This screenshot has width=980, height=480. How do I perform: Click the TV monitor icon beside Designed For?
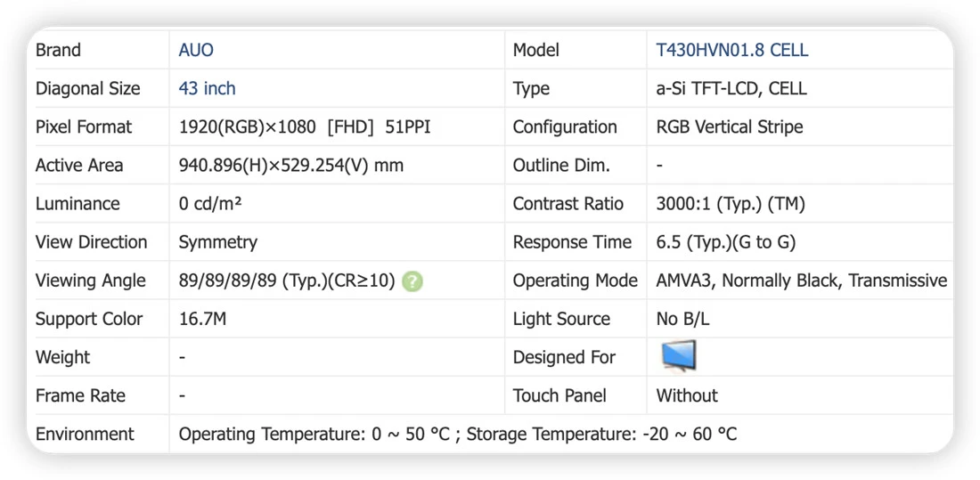click(679, 356)
